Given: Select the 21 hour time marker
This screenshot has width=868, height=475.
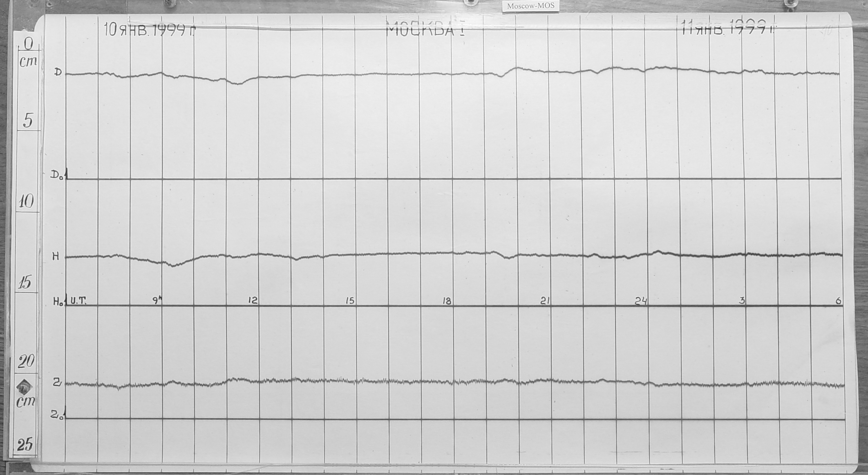Looking at the screenshot, I should tap(545, 301).
